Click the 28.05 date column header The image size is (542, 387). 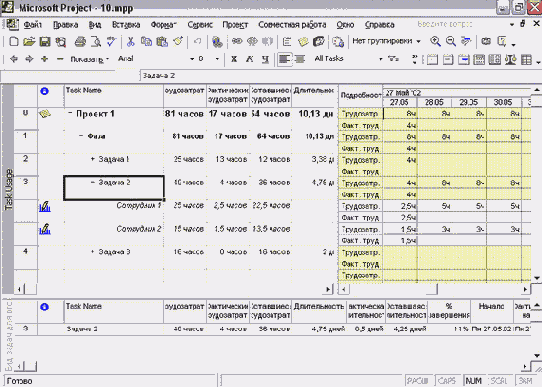(x=434, y=102)
